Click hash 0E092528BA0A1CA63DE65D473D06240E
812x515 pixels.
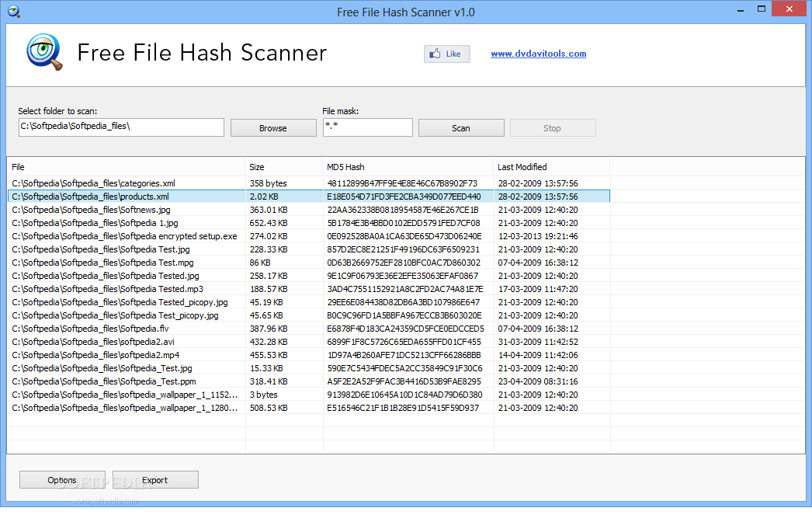point(404,236)
